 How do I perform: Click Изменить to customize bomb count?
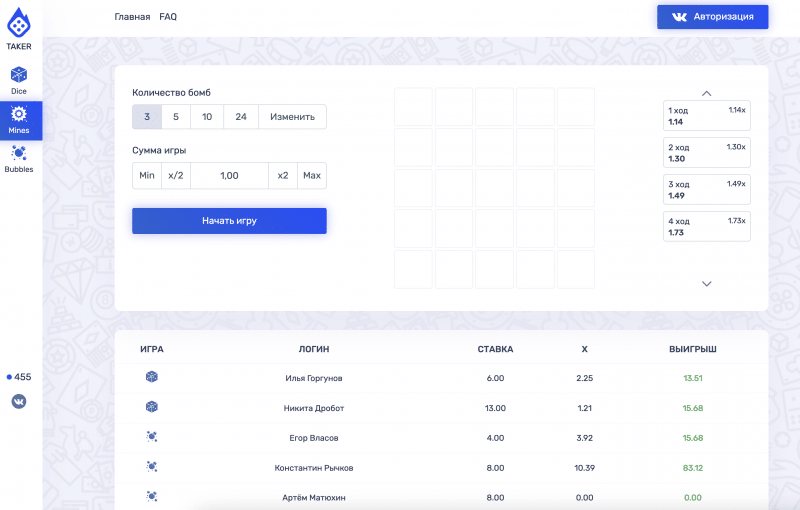pyautogui.click(x=292, y=117)
